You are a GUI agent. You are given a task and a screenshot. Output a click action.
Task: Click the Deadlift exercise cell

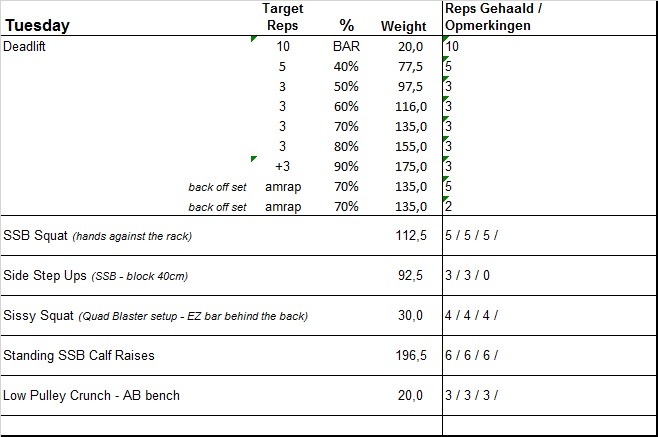[x=30, y=46]
